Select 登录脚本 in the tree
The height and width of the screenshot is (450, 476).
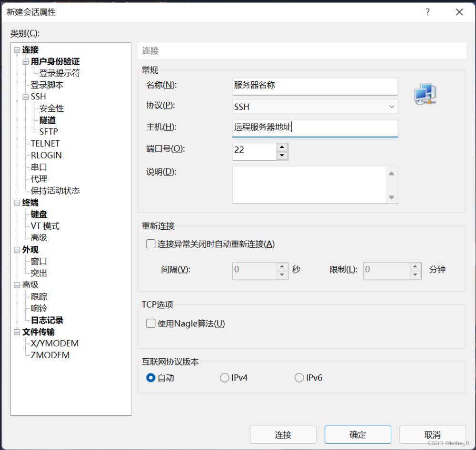tap(47, 85)
